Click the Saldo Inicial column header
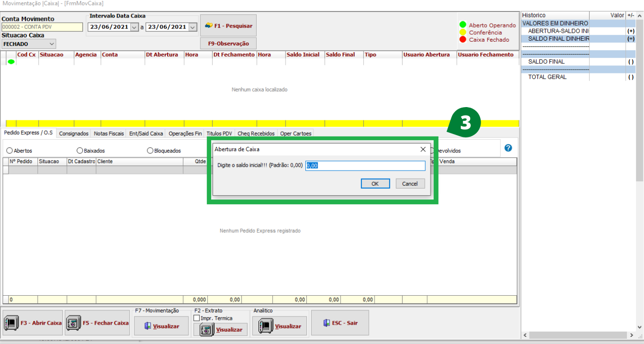 [x=304, y=55]
